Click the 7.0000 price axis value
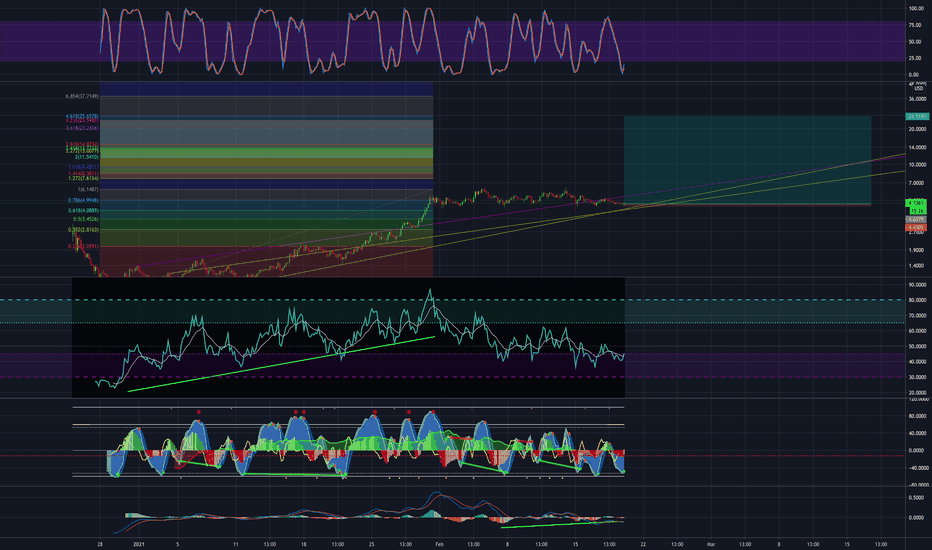This screenshot has height=550, width=932. [x=917, y=183]
